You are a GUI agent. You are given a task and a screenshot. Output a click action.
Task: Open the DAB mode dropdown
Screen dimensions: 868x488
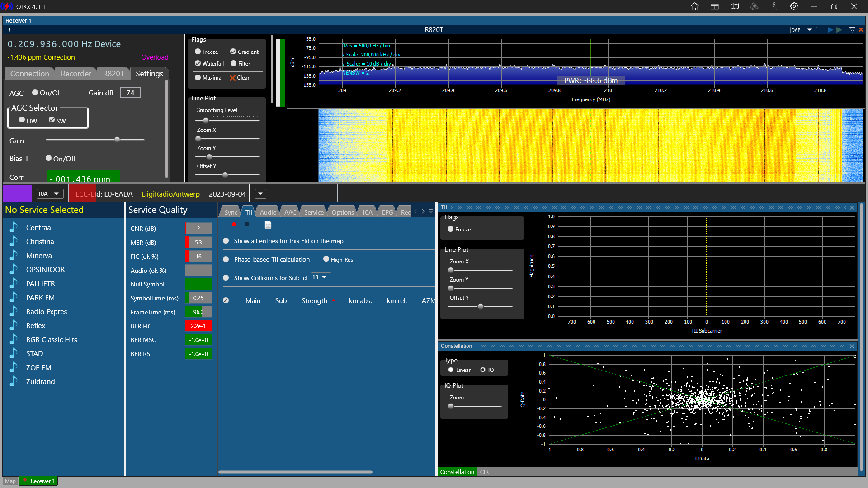pos(804,30)
